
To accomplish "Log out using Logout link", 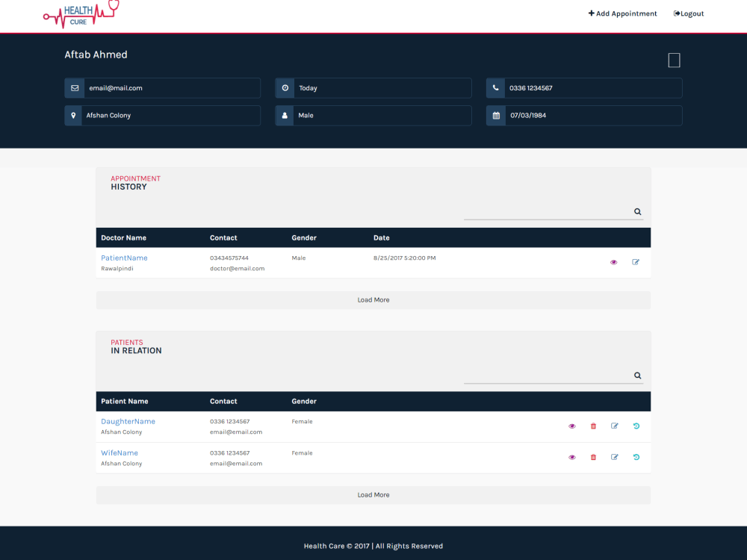I will pos(689,13).
